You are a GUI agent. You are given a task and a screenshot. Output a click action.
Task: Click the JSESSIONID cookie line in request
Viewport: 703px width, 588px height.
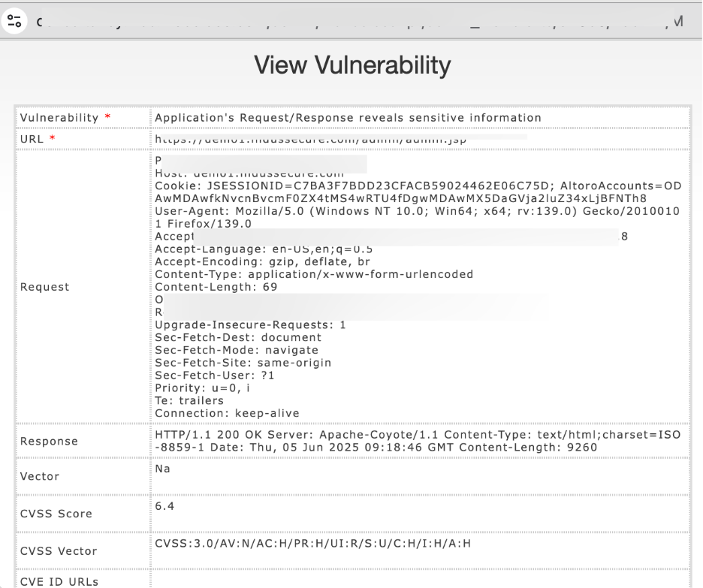(418, 185)
